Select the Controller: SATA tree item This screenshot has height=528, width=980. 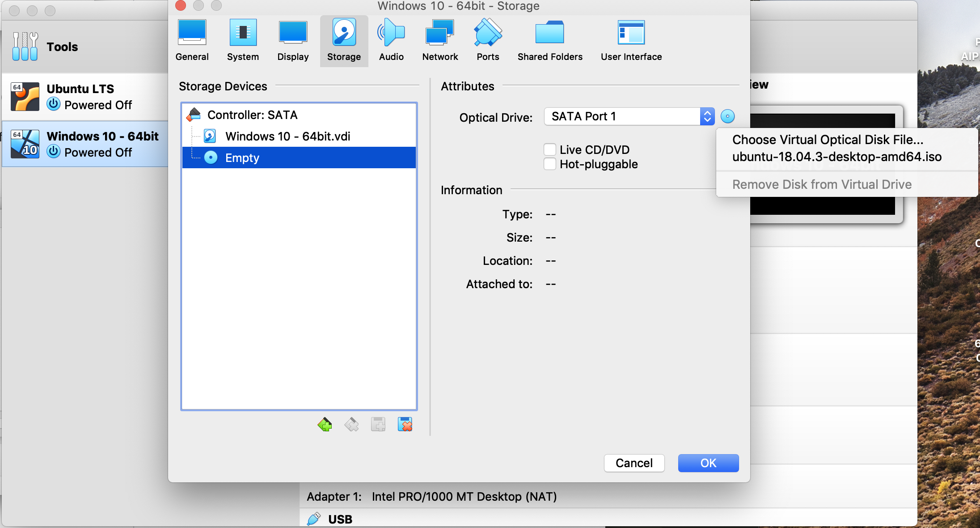(x=299, y=115)
